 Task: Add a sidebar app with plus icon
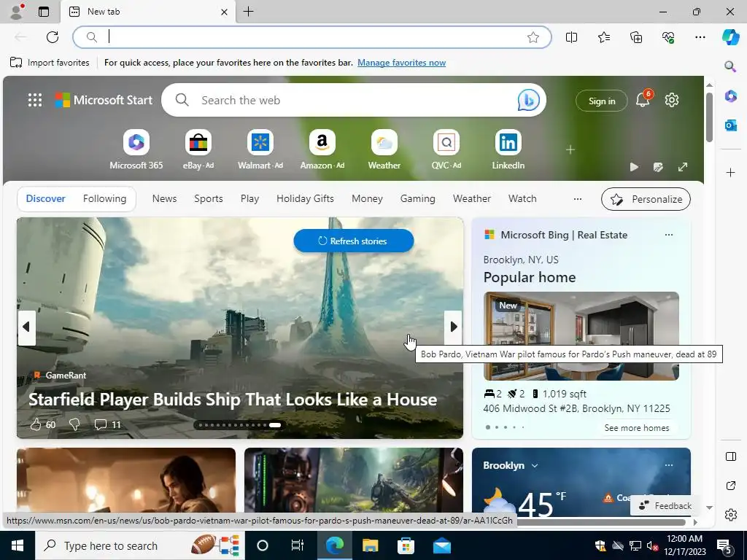730,172
